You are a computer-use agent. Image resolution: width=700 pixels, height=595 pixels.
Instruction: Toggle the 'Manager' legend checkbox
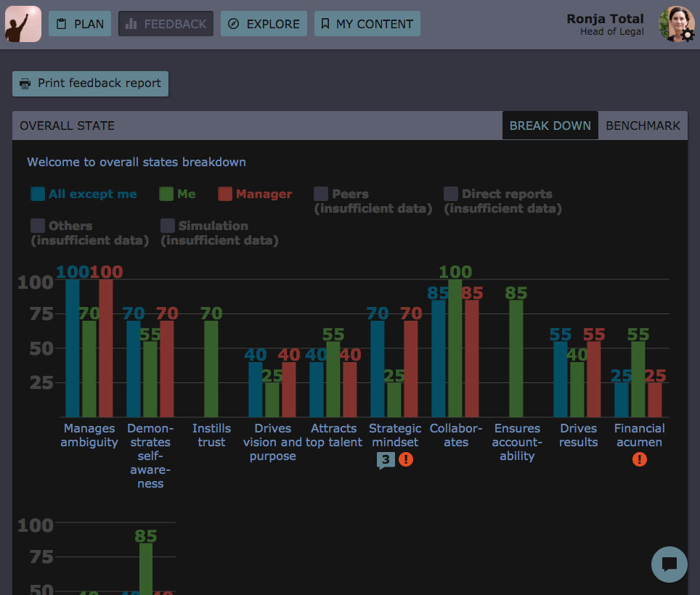225,194
